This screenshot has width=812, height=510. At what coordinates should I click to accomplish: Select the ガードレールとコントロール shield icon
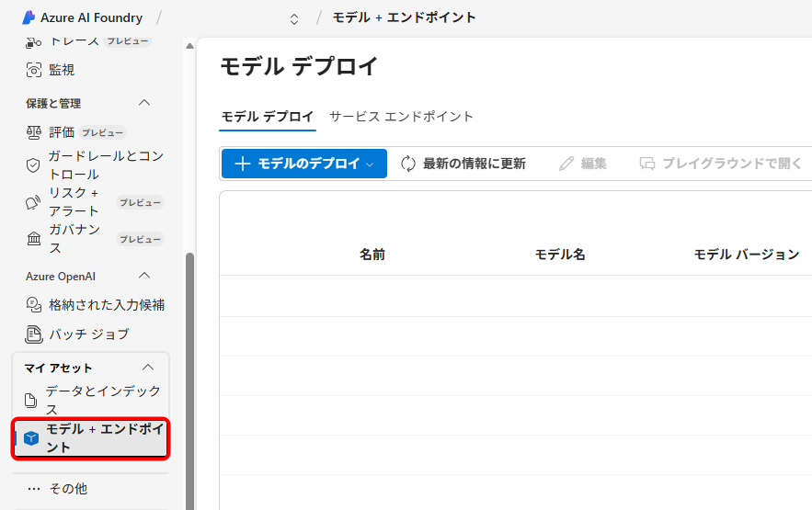pos(33,165)
